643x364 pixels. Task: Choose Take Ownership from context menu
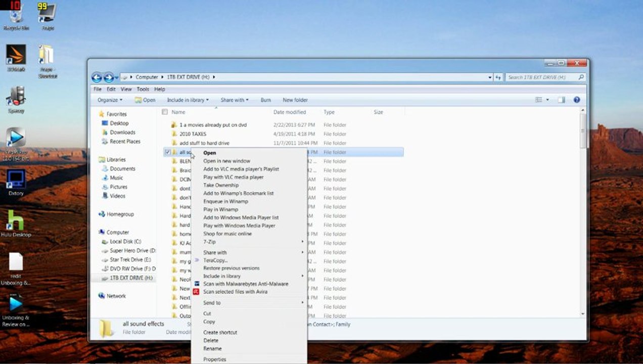click(220, 185)
